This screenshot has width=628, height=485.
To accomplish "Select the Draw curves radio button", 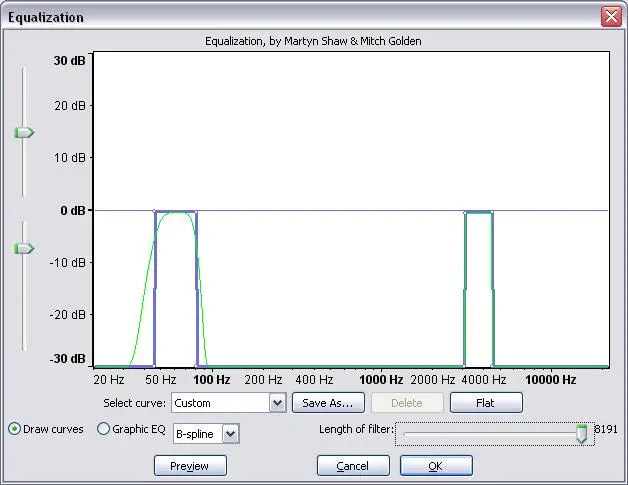I will click(14, 429).
